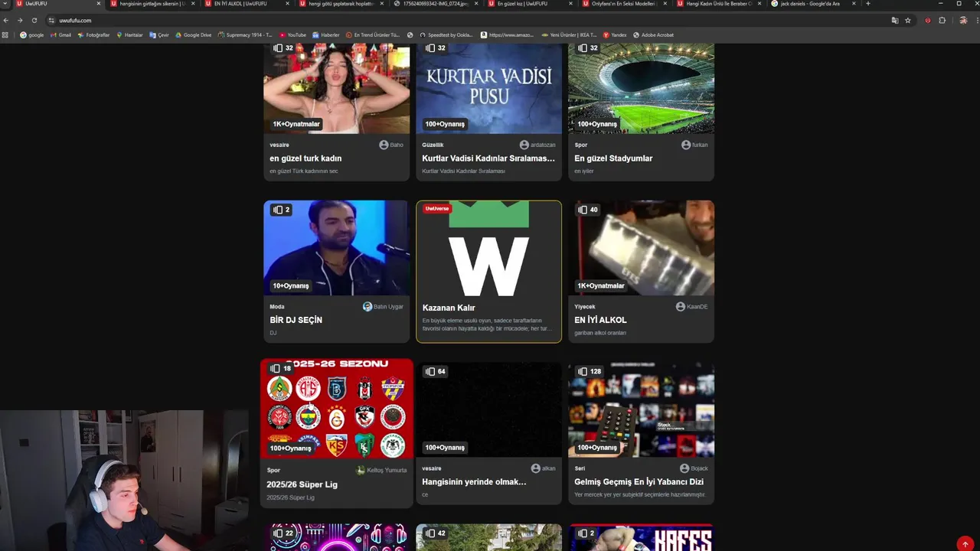Click the EN İYİ ALKOL bottle thumbnail

point(641,248)
